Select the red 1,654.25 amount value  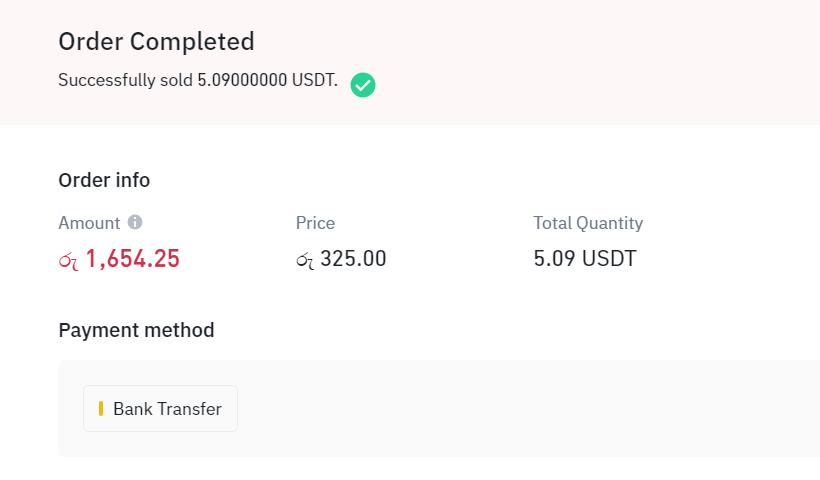pyautogui.click(x=133, y=259)
